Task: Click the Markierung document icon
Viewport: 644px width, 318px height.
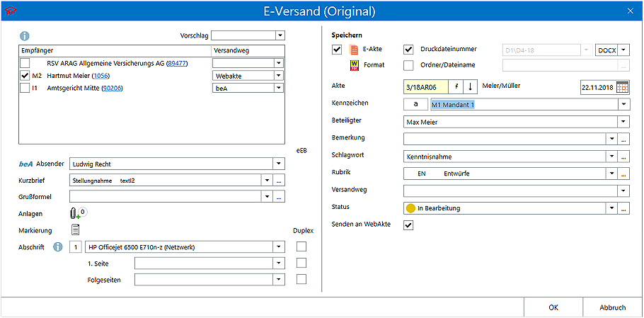Action: (x=75, y=229)
